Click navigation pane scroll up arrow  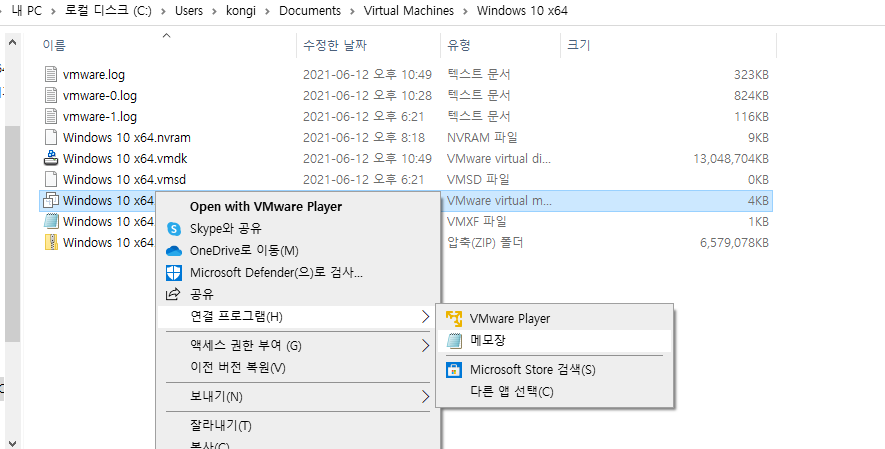tap(12, 42)
